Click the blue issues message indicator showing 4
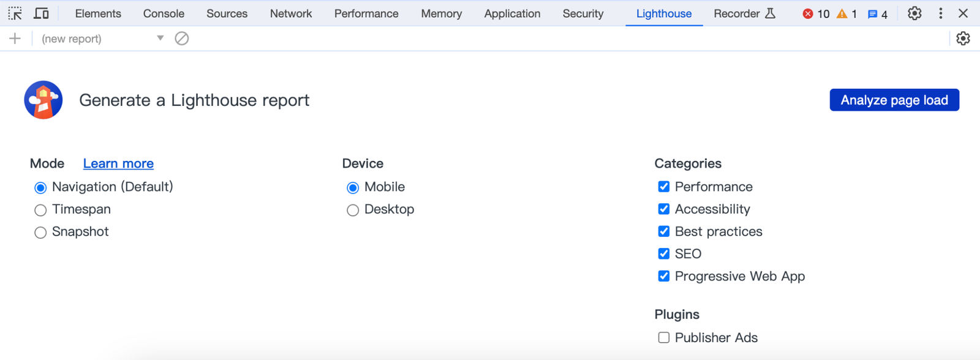 click(878, 14)
